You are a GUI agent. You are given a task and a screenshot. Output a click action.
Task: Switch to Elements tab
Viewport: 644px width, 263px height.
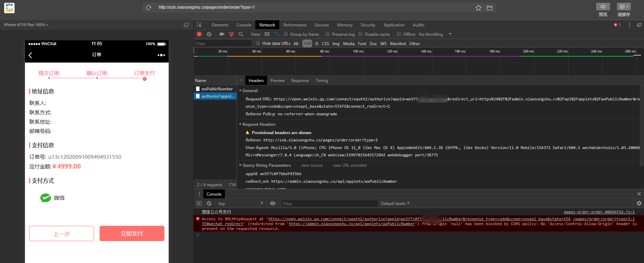coord(220,25)
